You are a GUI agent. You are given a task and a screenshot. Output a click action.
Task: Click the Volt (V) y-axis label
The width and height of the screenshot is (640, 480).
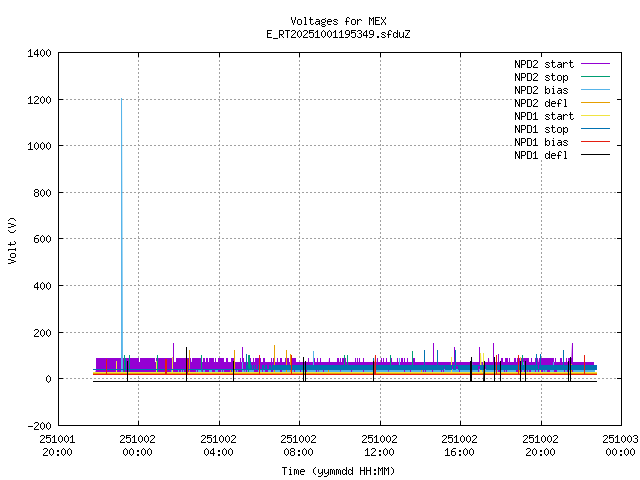13,239
